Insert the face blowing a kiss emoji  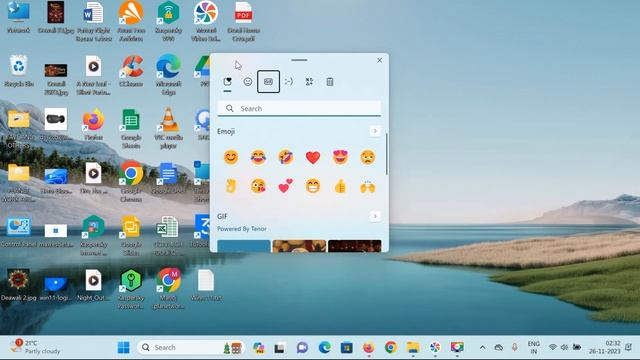click(x=258, y=186)
